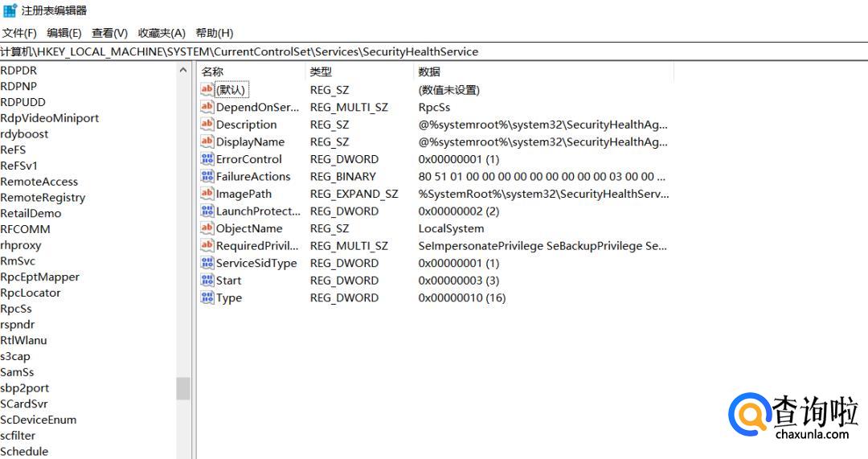
Task: Click the string icon beside ObjectName
Action: click(x=207, y=228)
